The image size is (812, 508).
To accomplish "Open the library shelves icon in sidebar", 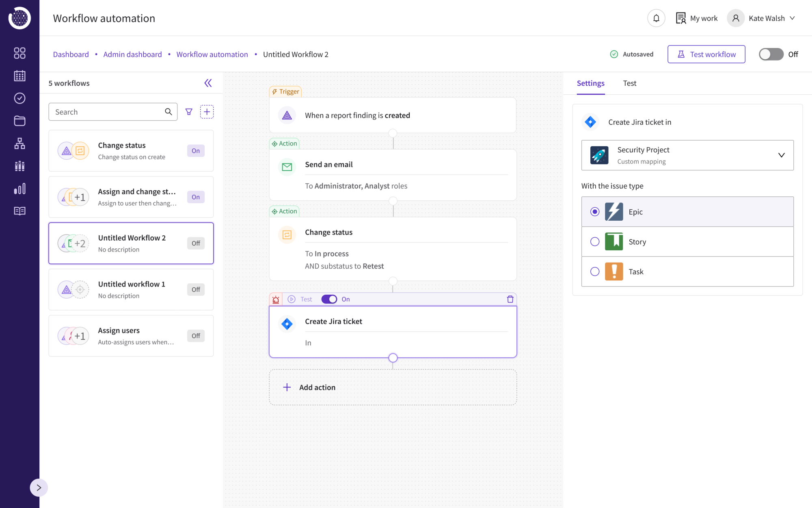I will pyautogui.click(x=19, y=166).
